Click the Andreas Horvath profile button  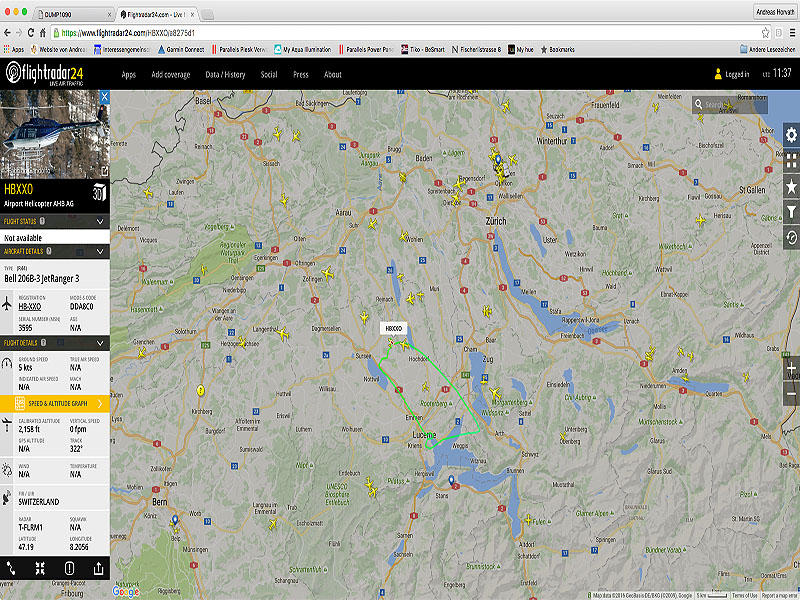[x=775, y=12]
